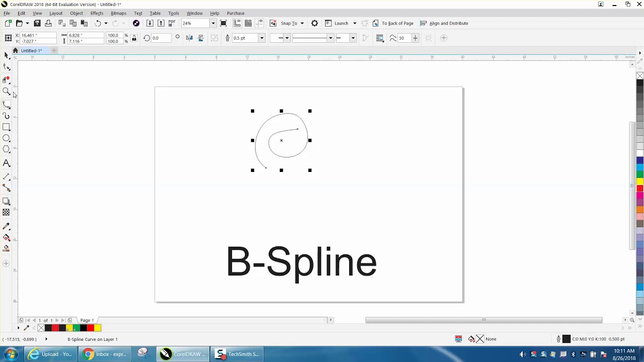Image resolution: width=644 pixels, height=362 pixels.
Task: Click Mirror horizontally button
Action: tap(189, 38)
